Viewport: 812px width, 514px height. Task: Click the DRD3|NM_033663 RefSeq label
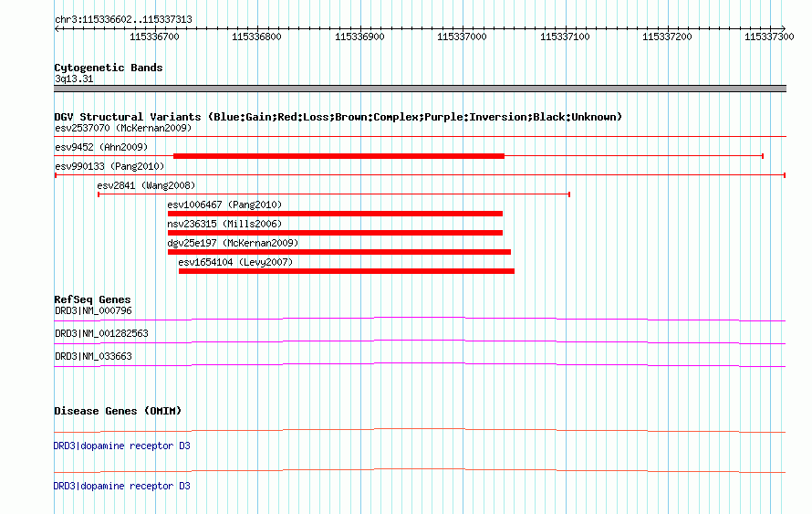93,356
